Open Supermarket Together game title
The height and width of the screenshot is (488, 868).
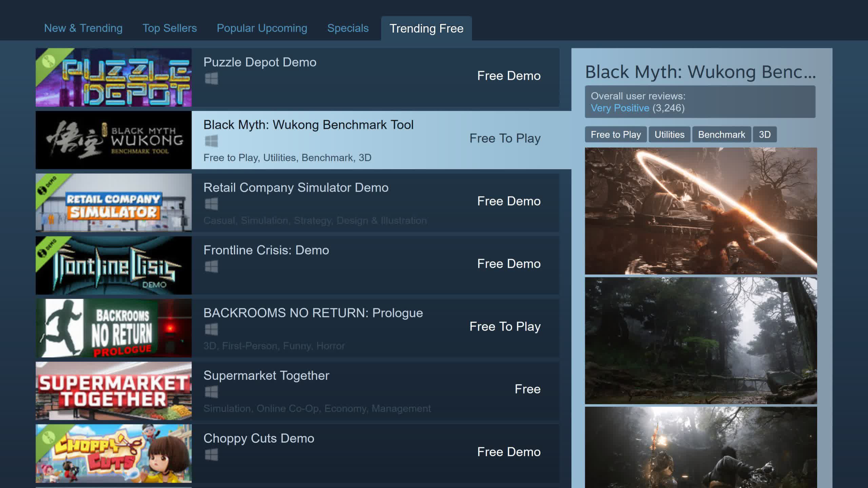point(266,376)
